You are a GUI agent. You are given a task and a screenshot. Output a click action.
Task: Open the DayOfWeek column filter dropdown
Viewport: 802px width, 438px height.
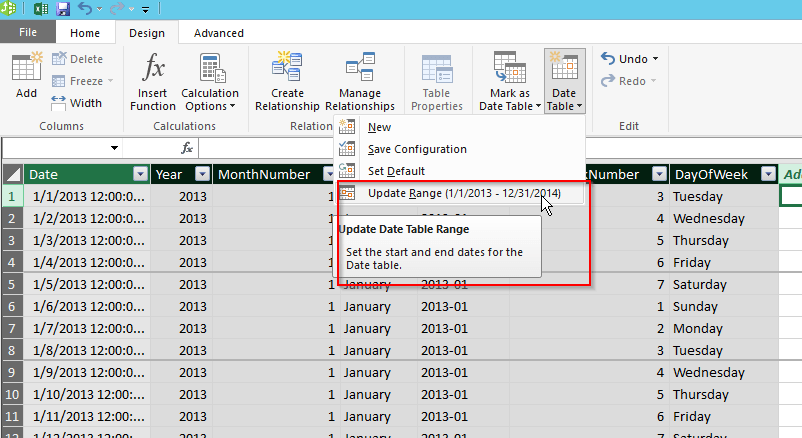[767, 174]
